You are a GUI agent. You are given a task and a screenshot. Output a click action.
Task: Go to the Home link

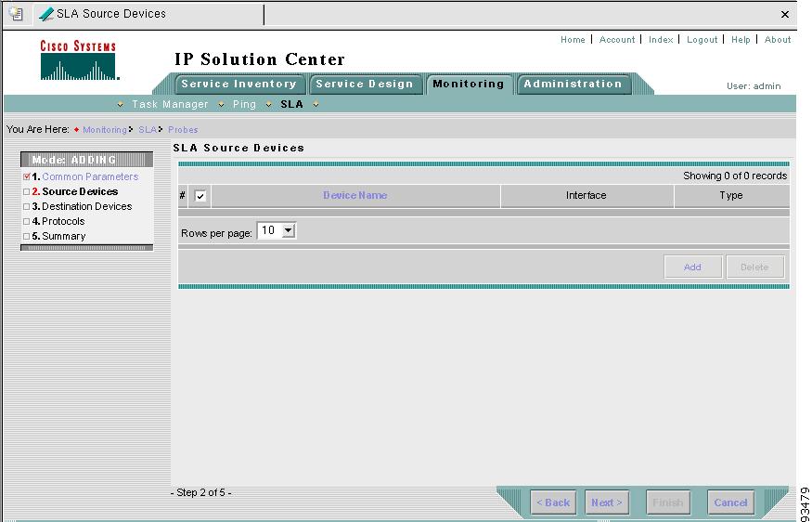coord(573,39)
